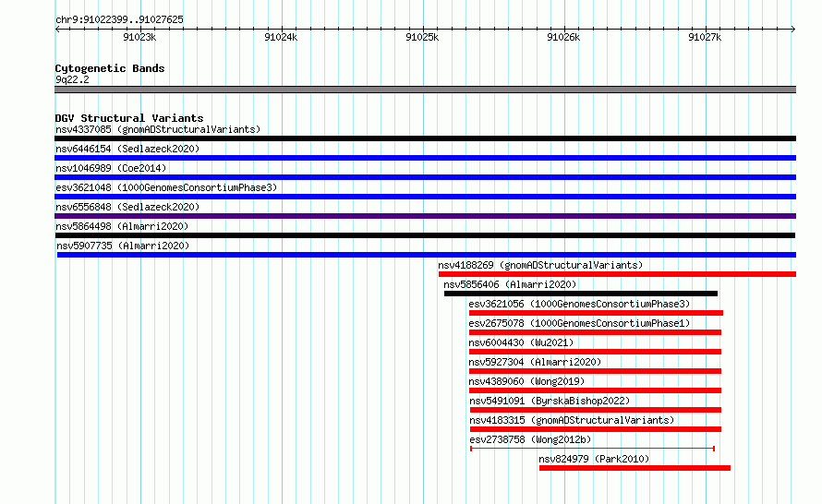Image resolution: width=822 pixels, height=504 pixels.
Task: Click the red nsv4389060 Wong2019 bar
Action: pyautogui.click(x=595, y=390)
